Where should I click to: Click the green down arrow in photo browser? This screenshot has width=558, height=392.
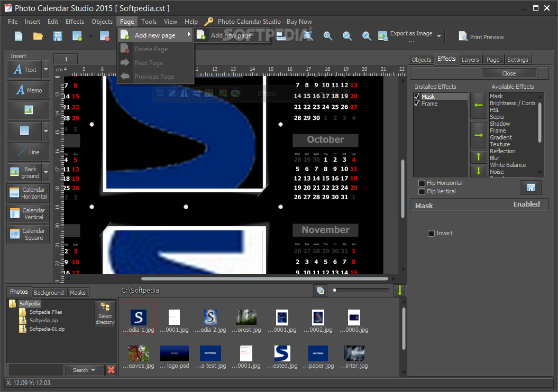coord(400,291)
